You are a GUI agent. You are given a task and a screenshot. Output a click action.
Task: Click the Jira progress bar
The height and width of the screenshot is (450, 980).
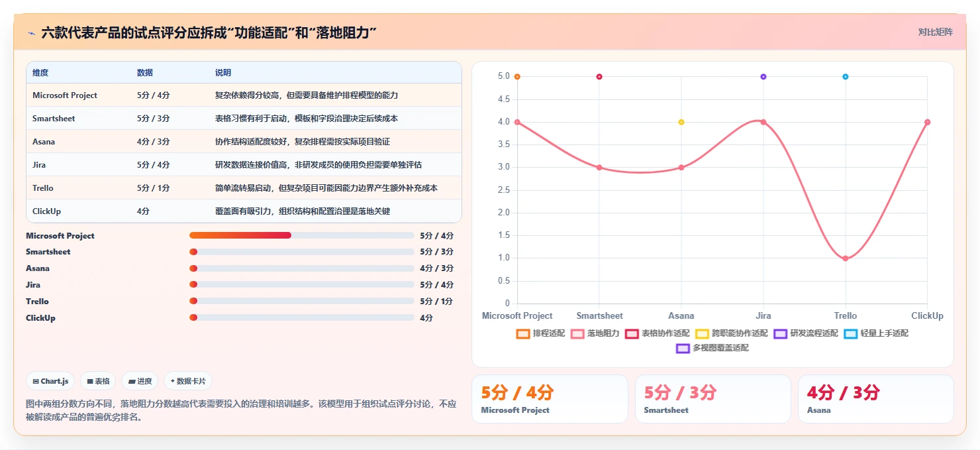click(302, 285)
